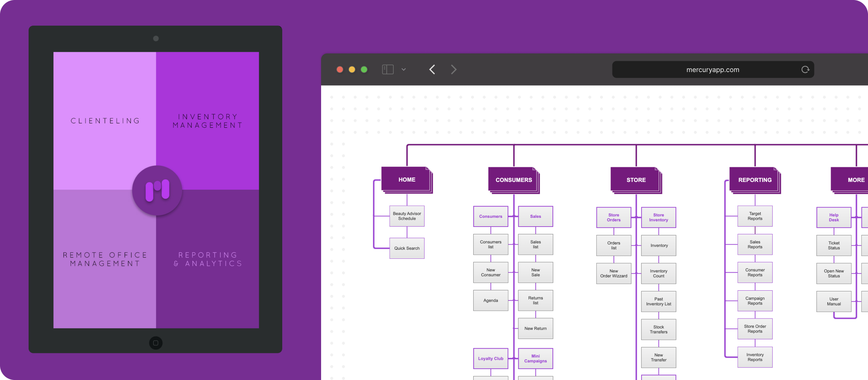Tap the Mercury logo on the tablet
Screen dimensions: 868x380
click(x=157, y=190)
